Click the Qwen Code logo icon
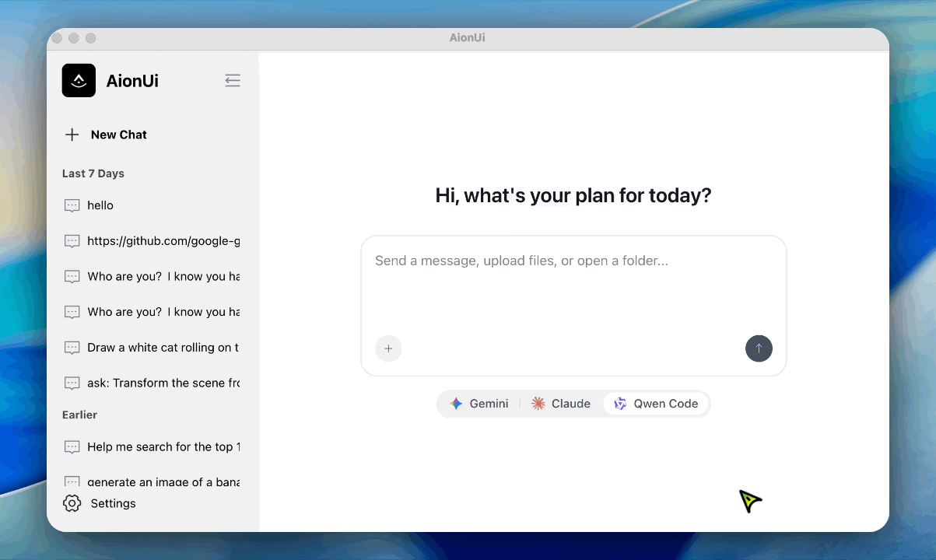Viewport: 936px width, 560px height. click(620, 404)
